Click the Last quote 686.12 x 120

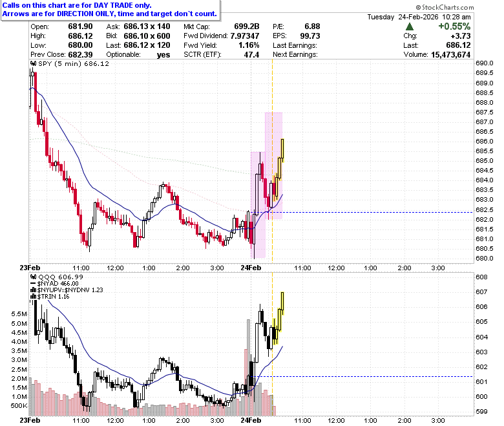coord(147,45)
